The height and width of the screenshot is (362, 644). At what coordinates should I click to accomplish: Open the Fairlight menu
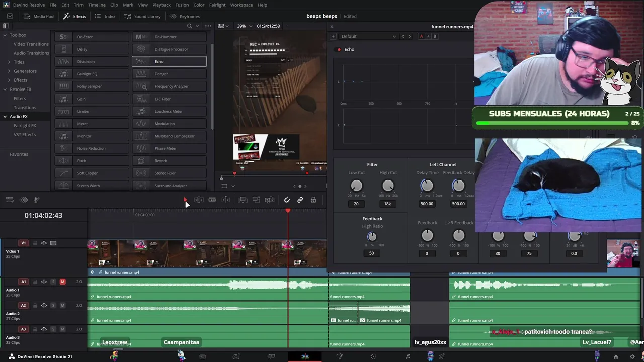(217, 5)
